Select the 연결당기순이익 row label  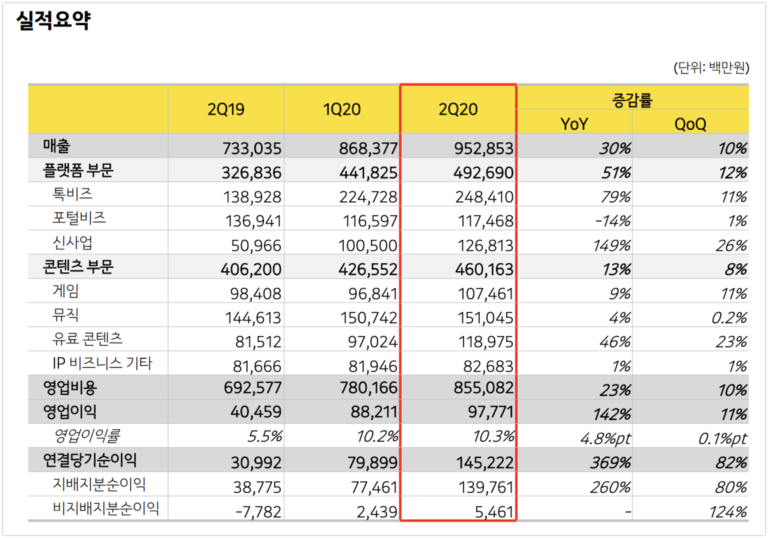point(90,460)
